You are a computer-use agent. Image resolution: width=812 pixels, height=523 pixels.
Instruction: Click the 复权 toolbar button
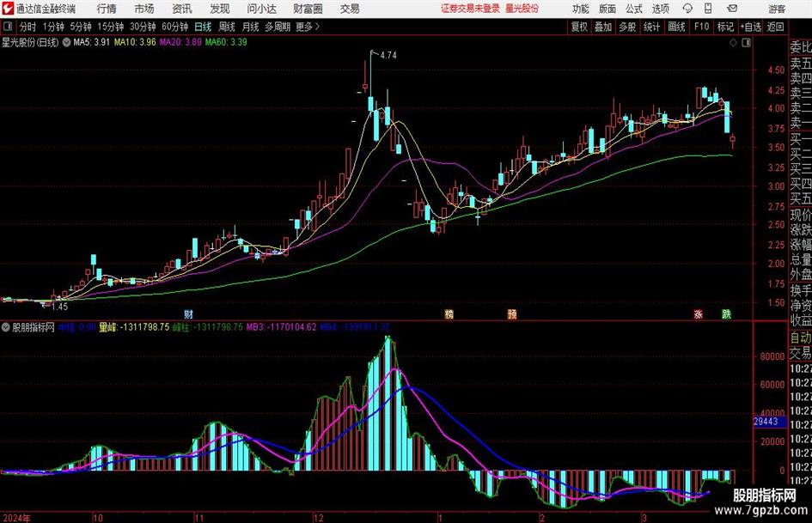point(579,27)
